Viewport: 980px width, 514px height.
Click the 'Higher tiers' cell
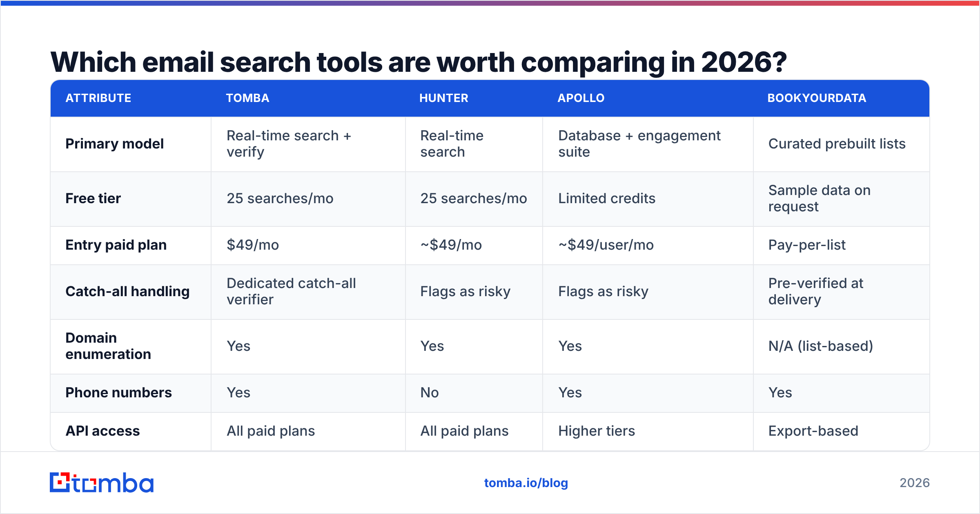[x=648, y=432]
